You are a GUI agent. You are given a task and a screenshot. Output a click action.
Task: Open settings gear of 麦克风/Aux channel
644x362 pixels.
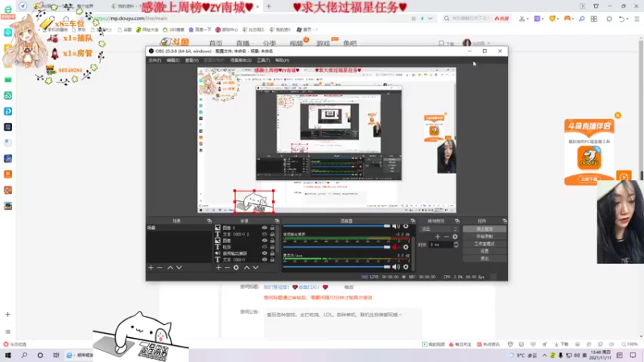406,267
